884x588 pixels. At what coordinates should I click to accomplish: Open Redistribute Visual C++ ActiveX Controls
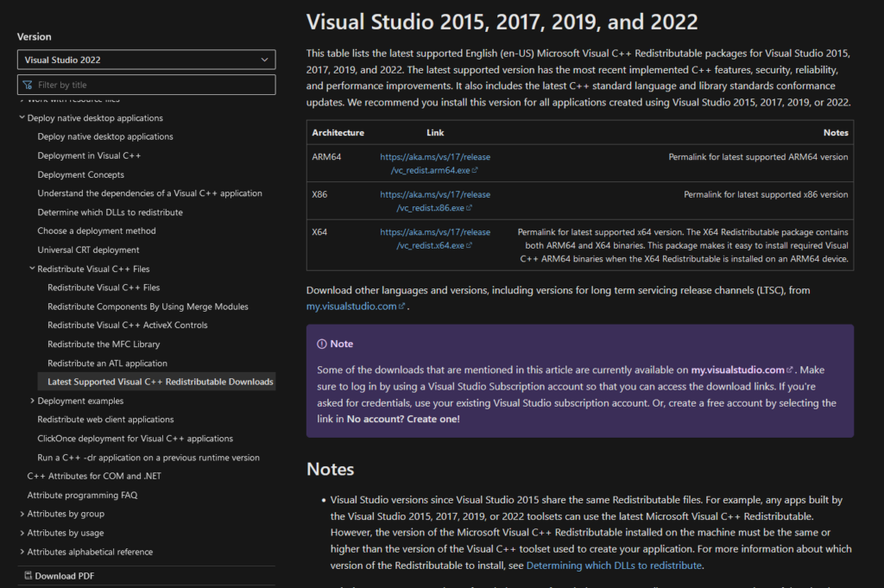(x=128, y=326)
